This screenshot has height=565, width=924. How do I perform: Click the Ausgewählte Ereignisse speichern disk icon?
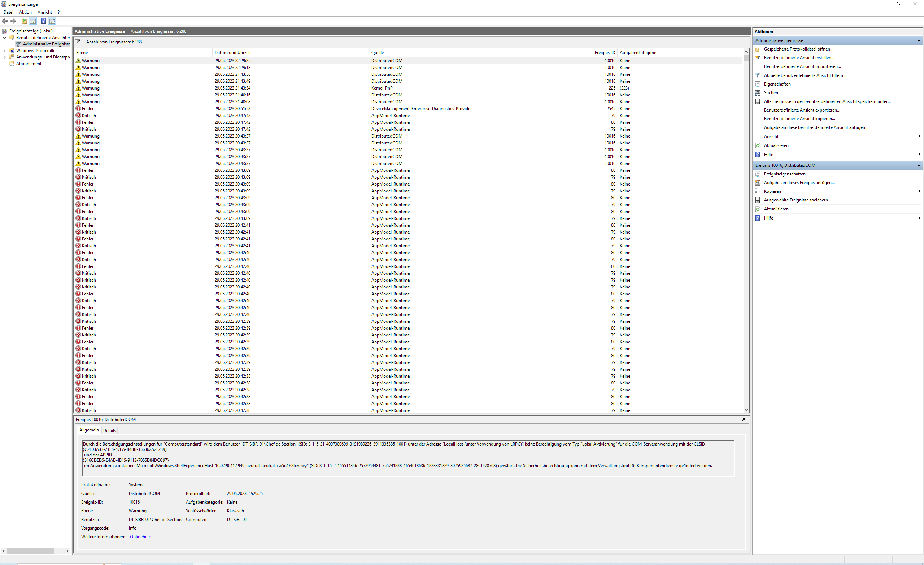tap(758, 200)
